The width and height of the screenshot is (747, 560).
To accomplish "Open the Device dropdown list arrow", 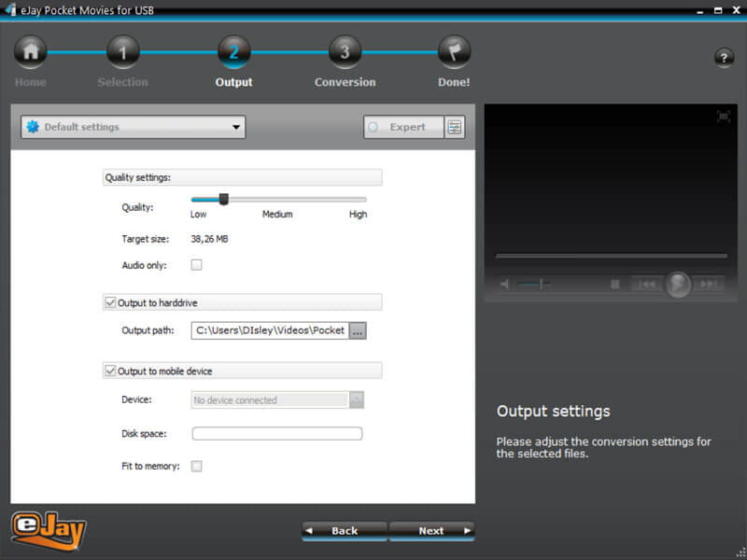I will tap(357, 400).
